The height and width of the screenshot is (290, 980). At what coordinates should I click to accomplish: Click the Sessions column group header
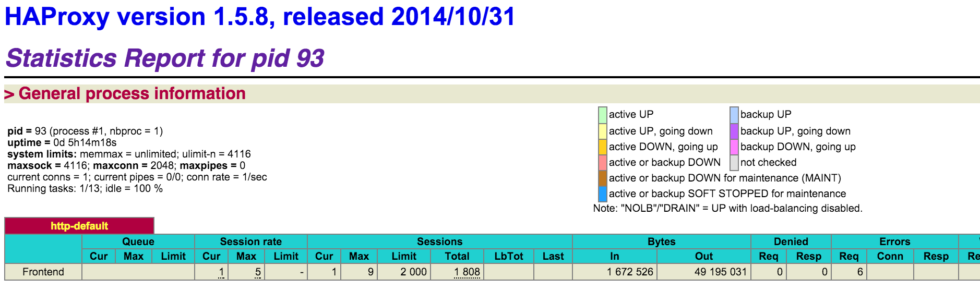(440, 241)
